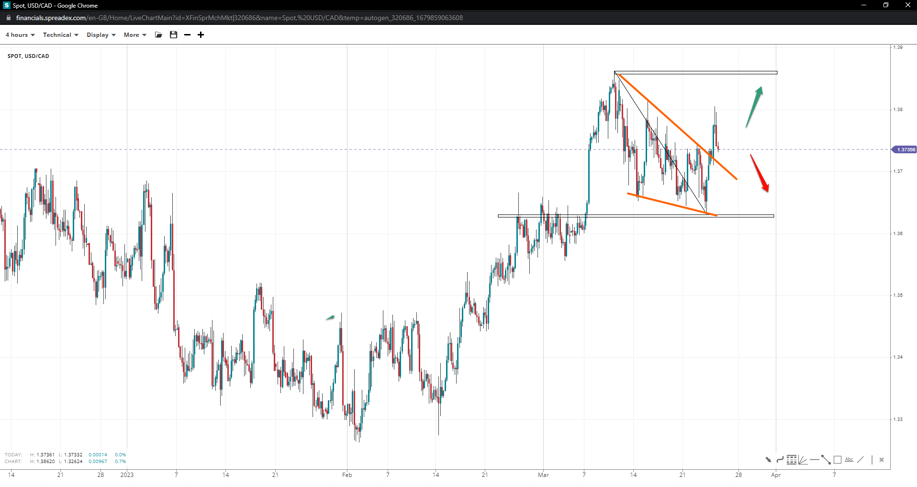Click the current price label 1.37398
Screen dimensions: 917x487
point(904,150)
